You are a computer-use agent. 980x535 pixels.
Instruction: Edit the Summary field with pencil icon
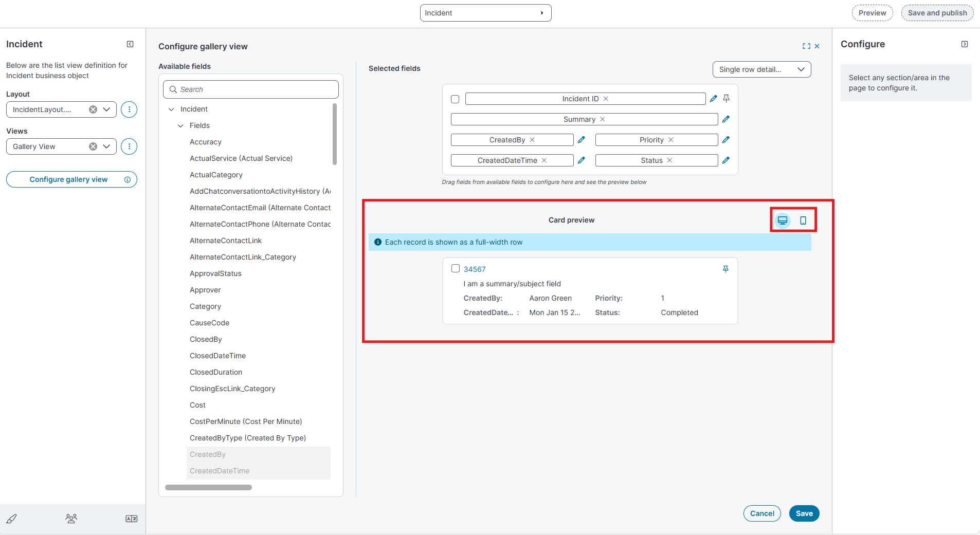pos(725,119)
